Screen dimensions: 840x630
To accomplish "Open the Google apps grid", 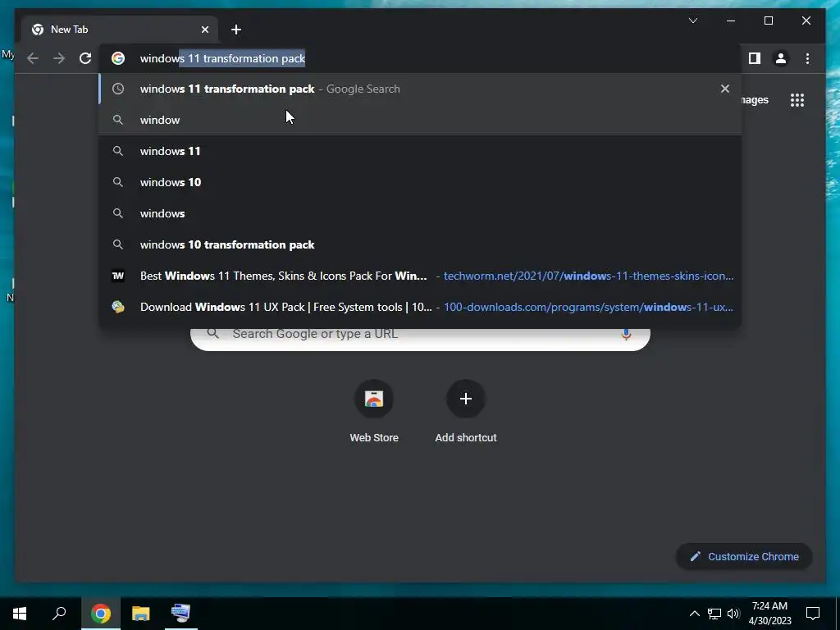I will coord(797,100).
